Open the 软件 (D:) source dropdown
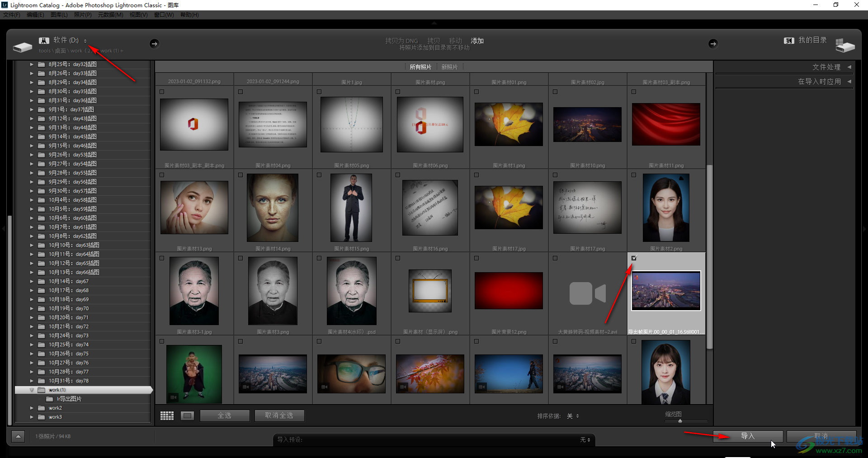Screen dimensions: 868x458 point(70,40)
